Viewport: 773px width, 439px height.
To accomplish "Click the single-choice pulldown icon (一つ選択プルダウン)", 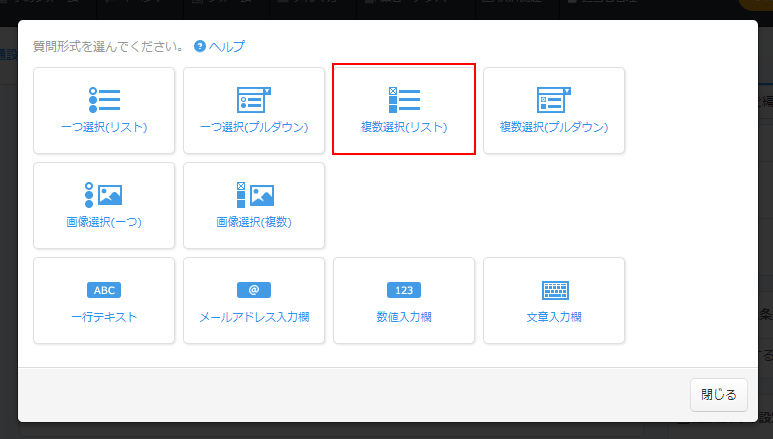I will (254, 99).
